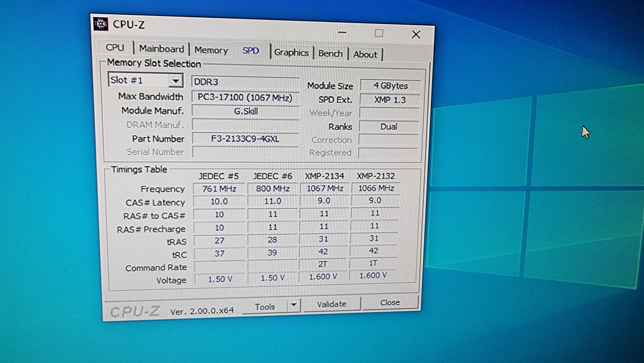Select the 761 MHz frequency cell
Image resolution: width=644 pixels, height=363 pixels.
(219, 188)
